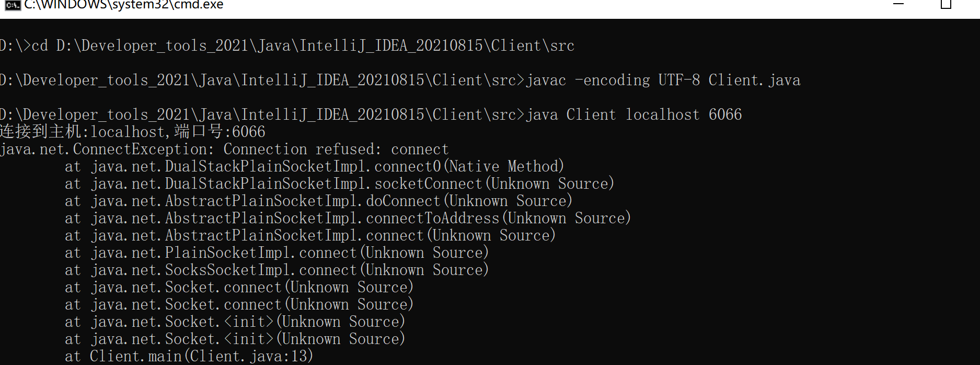This screenshot has height=365, width=980.
Task: Maximize the cmd.exe window
Action: pos(946,5)
